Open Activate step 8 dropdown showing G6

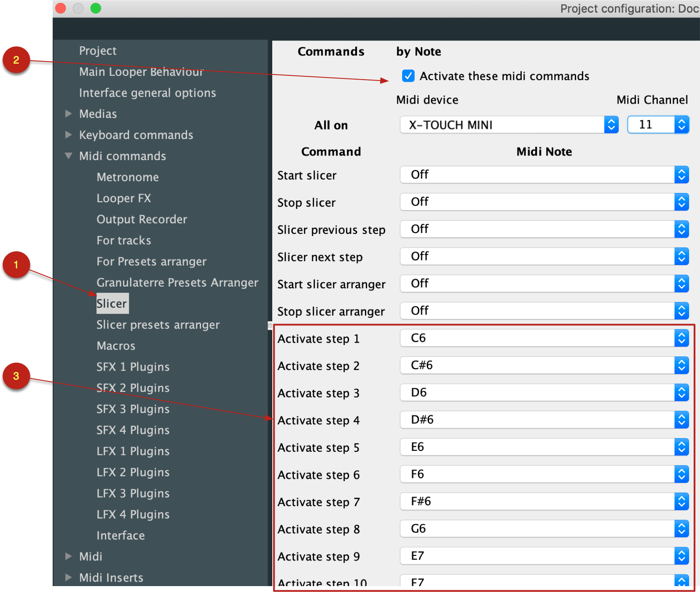click(544, 529)
